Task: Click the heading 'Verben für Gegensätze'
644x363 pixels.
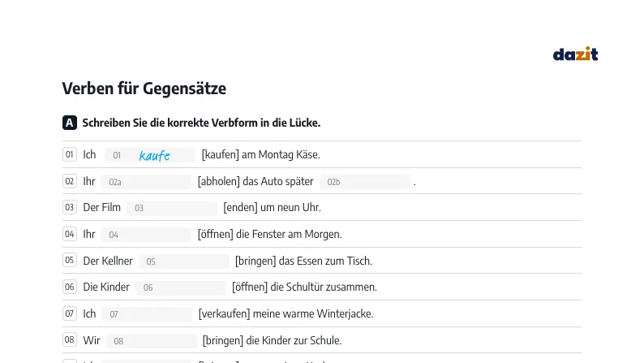Action: [144, 89]
